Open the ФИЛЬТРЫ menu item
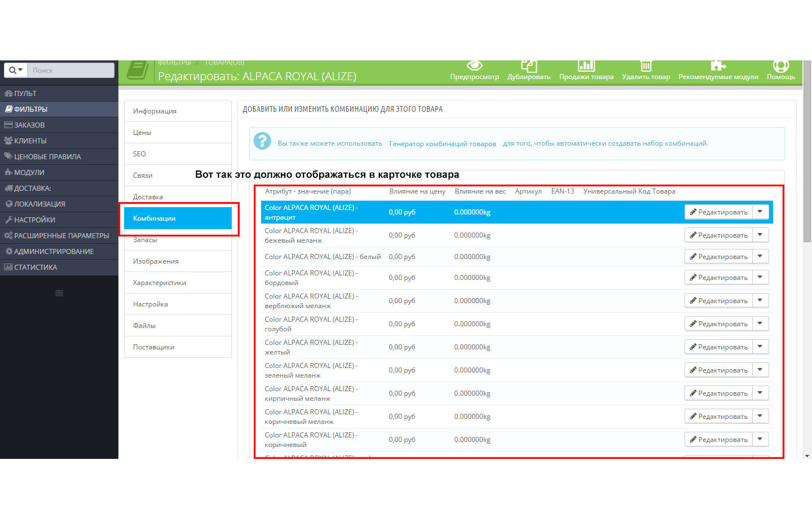812x508 pixels. pyautogui.click(x=59, y=109)
